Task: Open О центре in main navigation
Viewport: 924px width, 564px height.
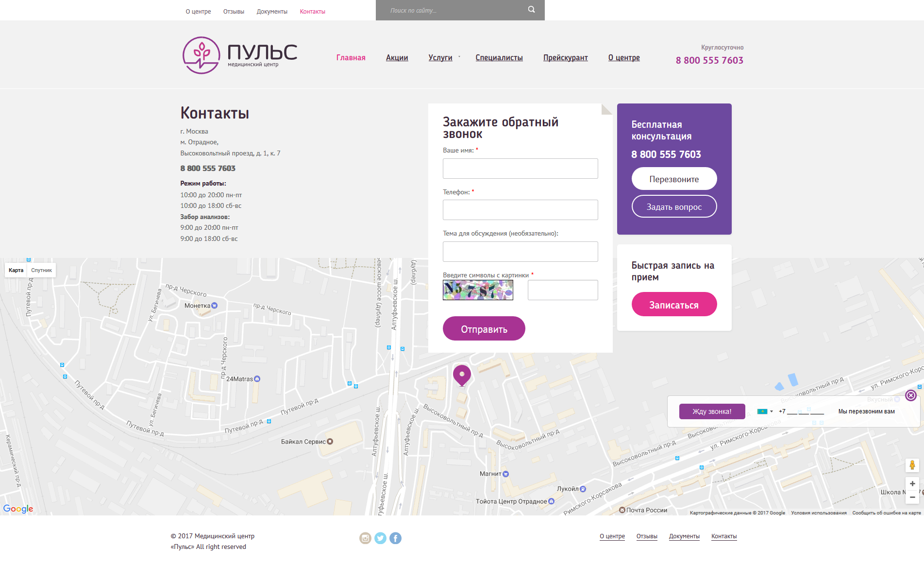Action: click(x=624, y=57)
